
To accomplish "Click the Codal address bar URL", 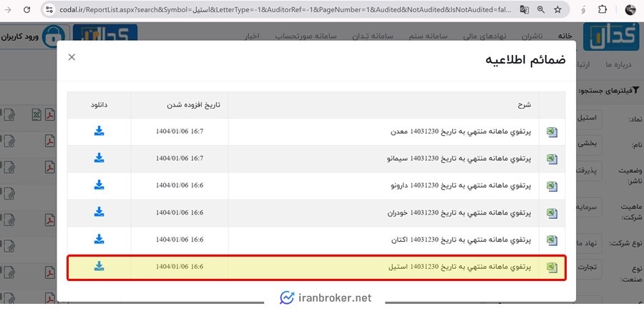I will click(x=286, y=9).
